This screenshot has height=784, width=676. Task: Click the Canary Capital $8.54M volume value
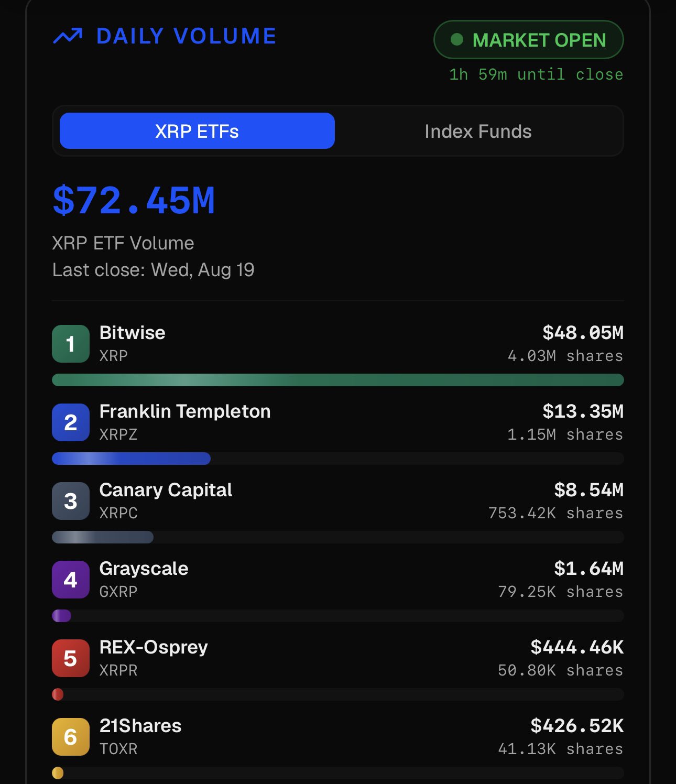589,490
